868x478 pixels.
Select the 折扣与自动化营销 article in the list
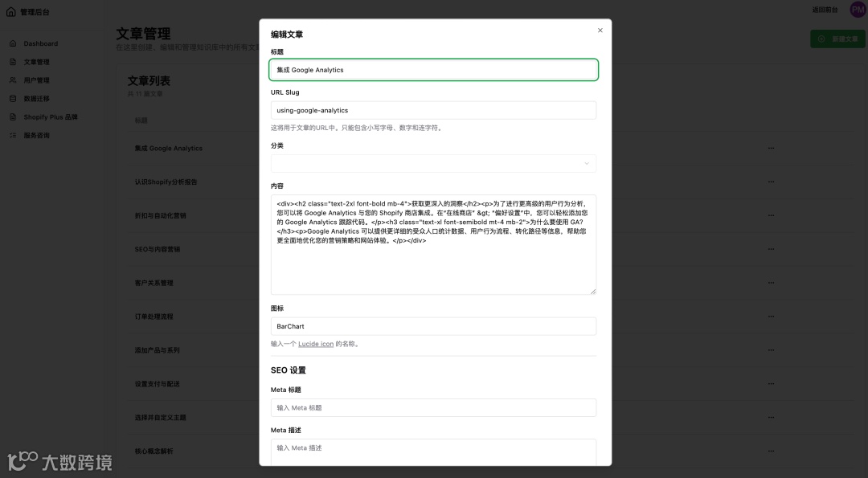(161, 216)
